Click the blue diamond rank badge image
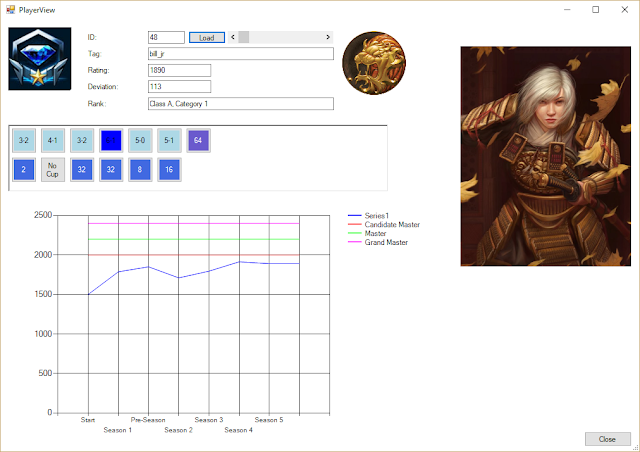640x452 pixels. [x=40, y=59]
